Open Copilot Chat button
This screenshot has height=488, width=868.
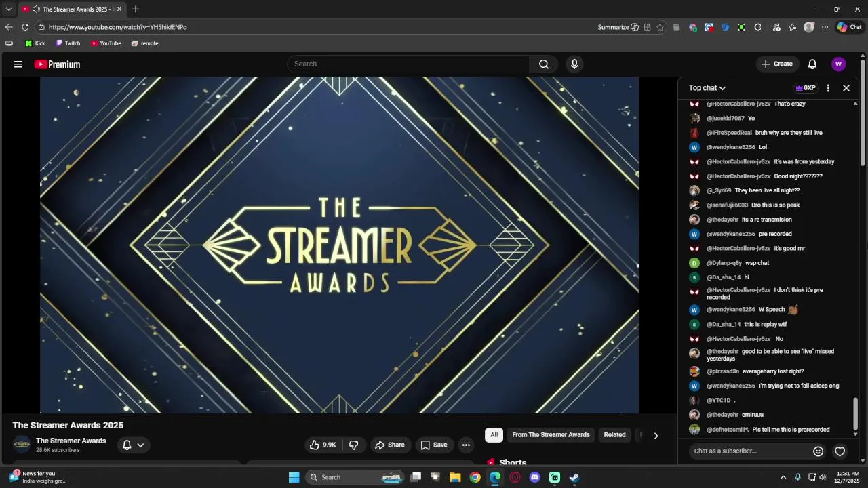coord(850,27)
